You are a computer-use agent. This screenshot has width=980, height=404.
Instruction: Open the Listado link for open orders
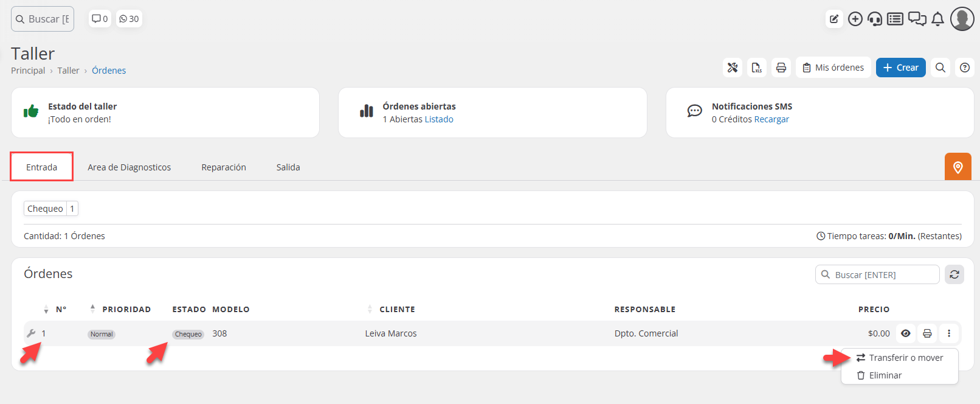click(439, 119)
